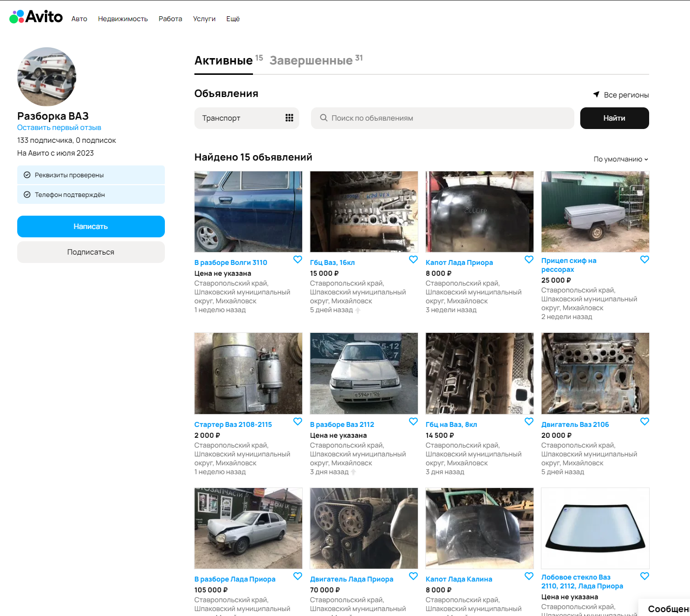Expand the Ещё navigation menu
Viewport: 690px width, 616px height.
point(233,19)
